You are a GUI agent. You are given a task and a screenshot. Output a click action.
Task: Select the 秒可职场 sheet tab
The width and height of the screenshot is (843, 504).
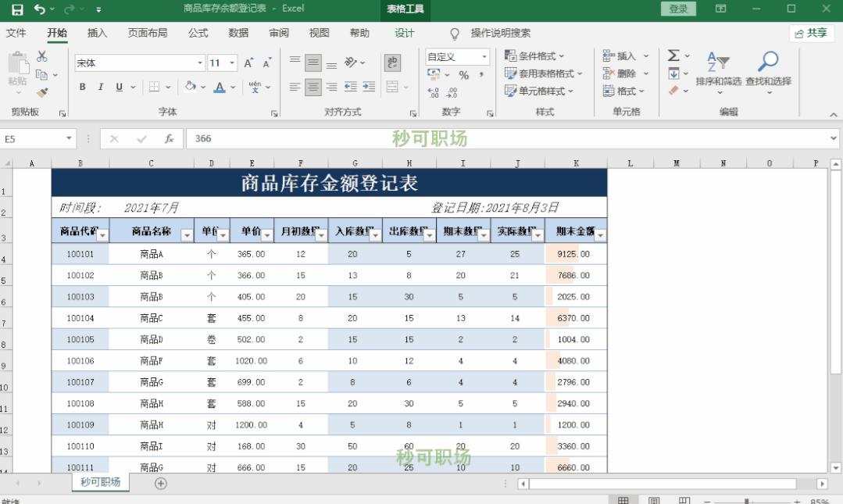click(x=101, y=482)
